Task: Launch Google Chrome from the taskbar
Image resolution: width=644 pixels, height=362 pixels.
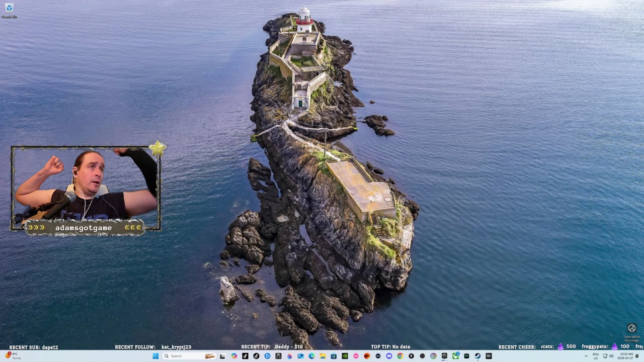Action: pos(400,356)
